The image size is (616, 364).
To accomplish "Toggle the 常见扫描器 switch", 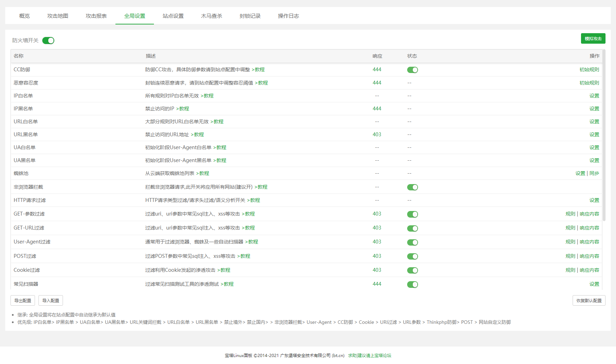I will point(412,284).
